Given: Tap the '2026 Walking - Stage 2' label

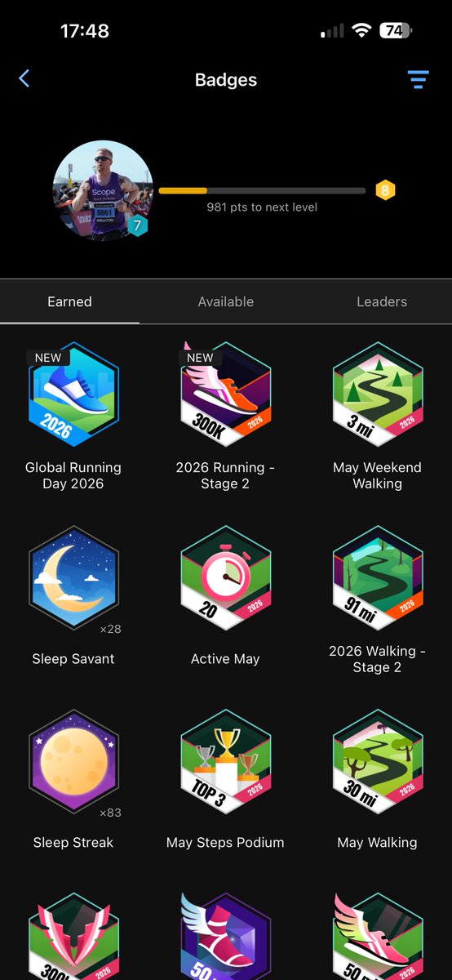Looking at the screenshot, I should 377,659.
